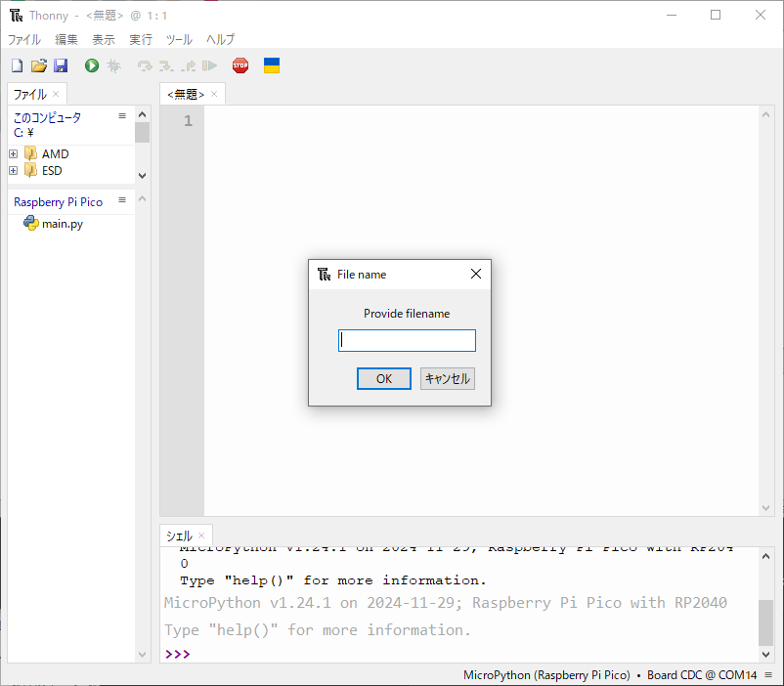Click the Step Over toolbar icon
The height and width of the screenshot is (686, 784).
click(x=145, y=65)
